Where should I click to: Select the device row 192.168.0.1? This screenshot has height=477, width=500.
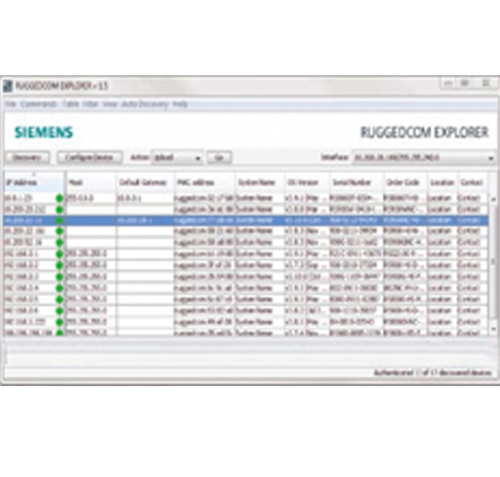[x=246, y=254]
